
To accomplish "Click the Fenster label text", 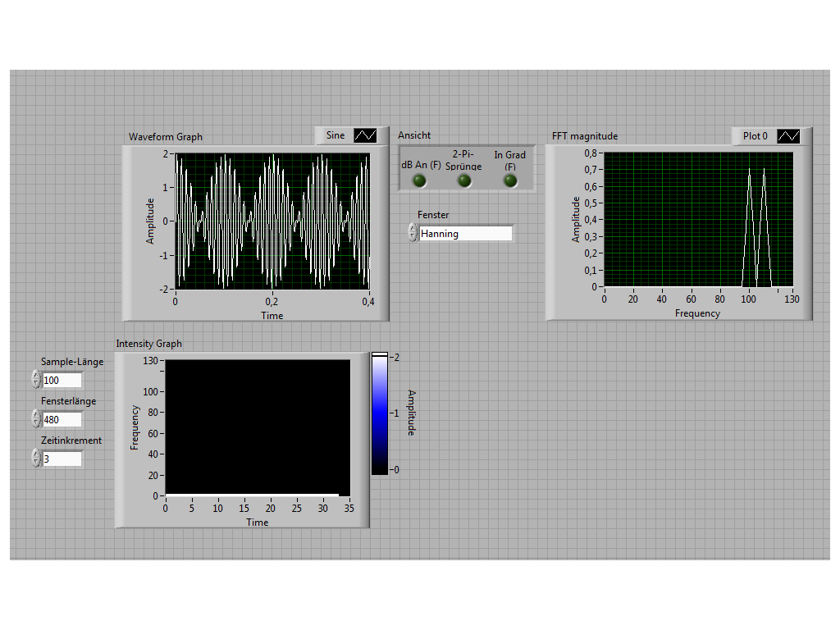I will (x=433, y=215).
